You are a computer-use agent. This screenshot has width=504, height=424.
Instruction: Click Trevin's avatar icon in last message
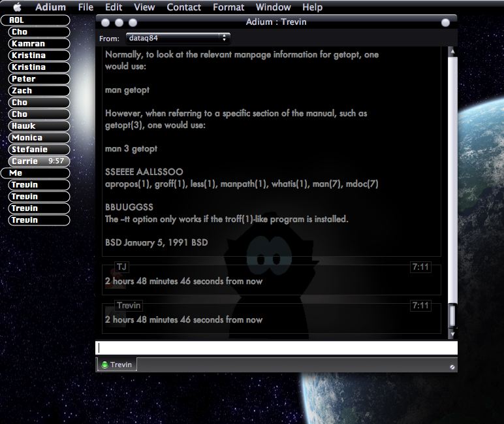tap(116, 317)
